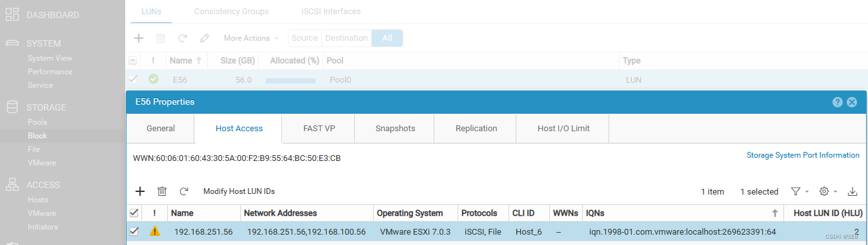868x245 pixels.
Task: Toggle the E56 LUN row checkbox
Action: (x=133, y=80)
